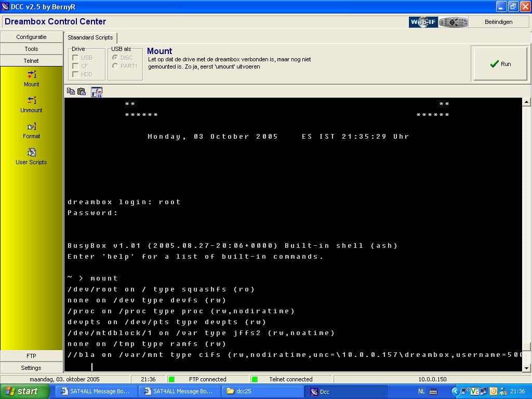
Task: Click the Run button
Action: point(500,64)
